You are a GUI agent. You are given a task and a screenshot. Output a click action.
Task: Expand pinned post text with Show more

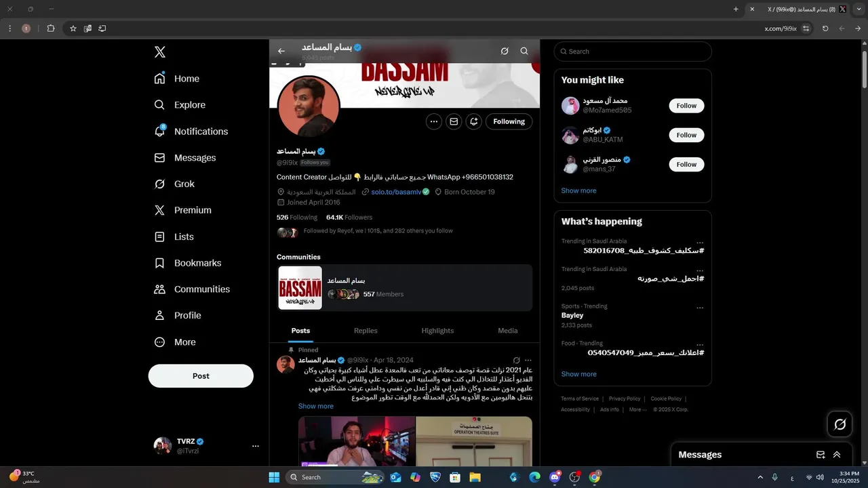tap(316, 406)
